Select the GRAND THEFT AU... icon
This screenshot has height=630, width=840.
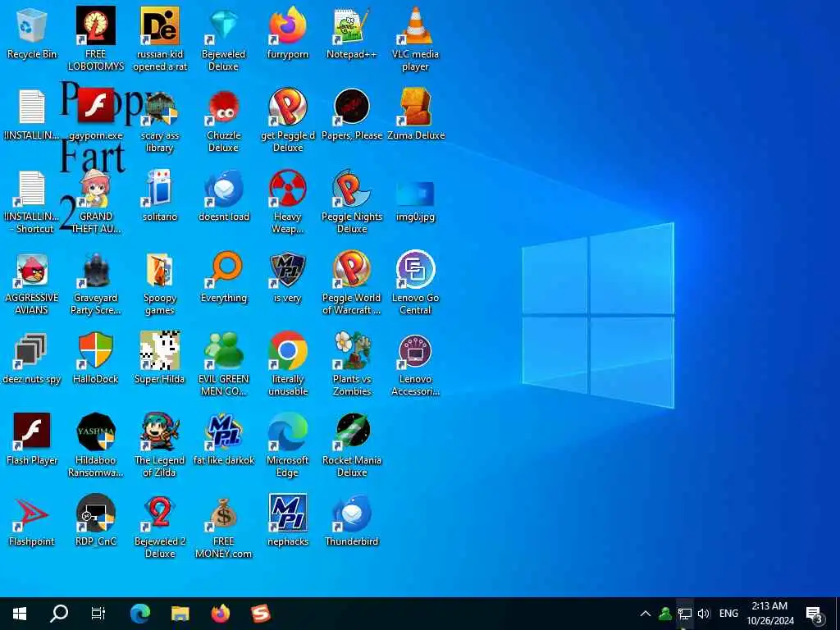click(95, 202)
